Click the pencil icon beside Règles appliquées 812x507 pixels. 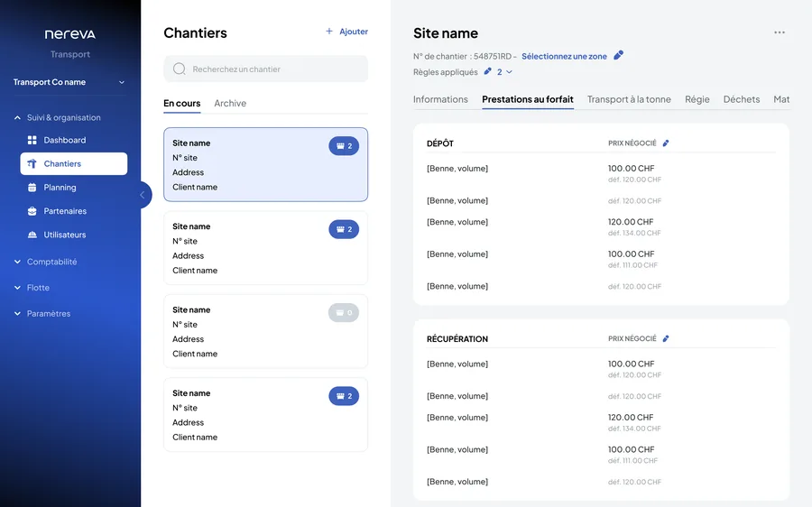(487, 71)
